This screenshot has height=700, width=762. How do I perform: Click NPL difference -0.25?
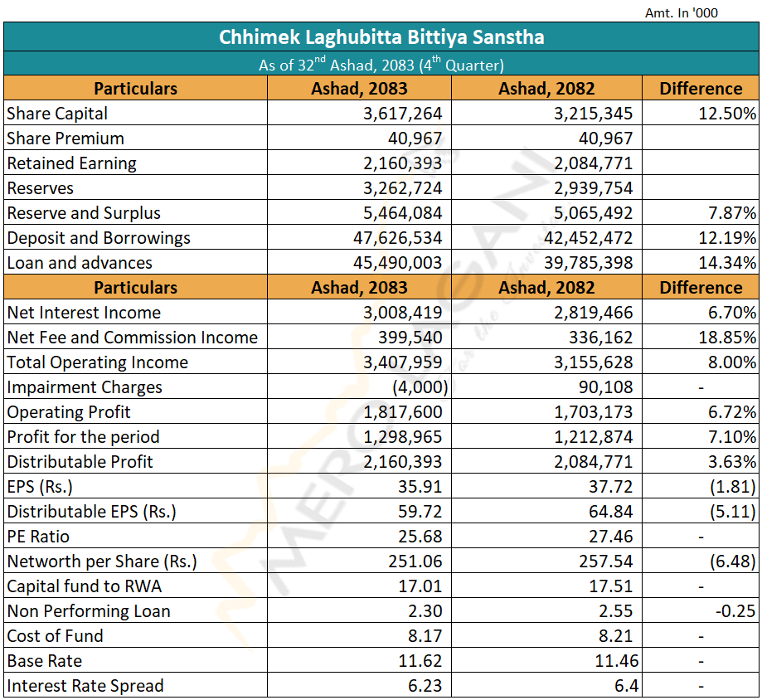[x=735, y=611]
